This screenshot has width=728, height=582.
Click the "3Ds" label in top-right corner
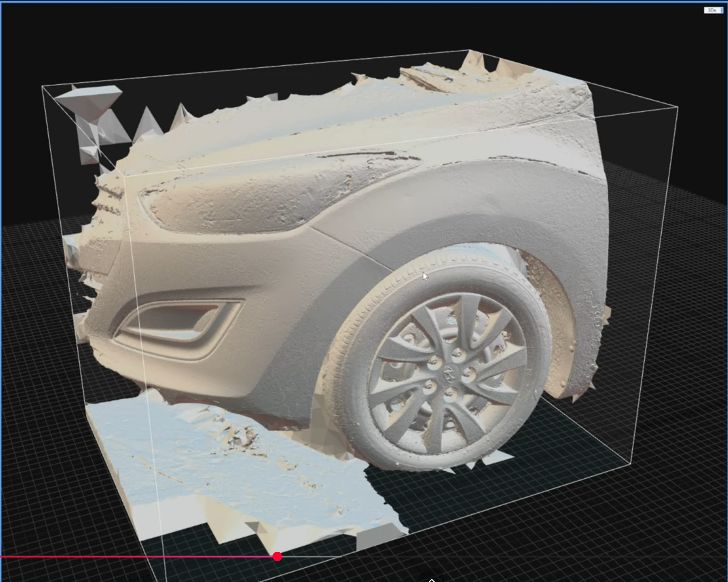pyautogui.click(x=713, y=10)
